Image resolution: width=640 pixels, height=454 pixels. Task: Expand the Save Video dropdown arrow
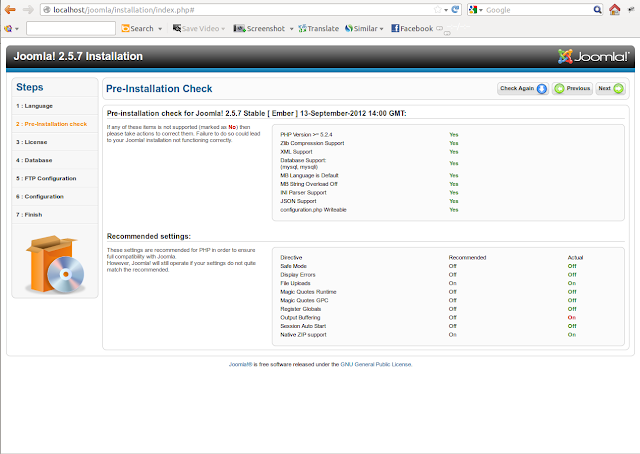tap(223, 29)
